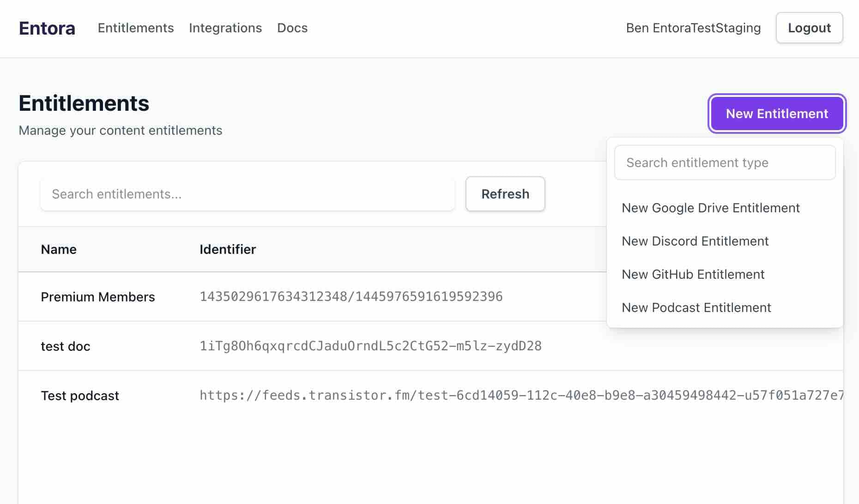Image resolution: width=859 pixels, height=504 pixels.
Task: Refresh the entitlements list
Action: coord(505,194)
